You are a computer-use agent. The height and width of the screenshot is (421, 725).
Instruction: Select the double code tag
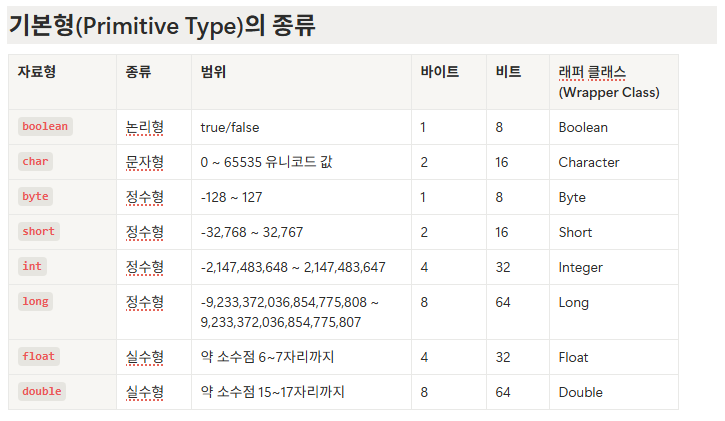tap(42, 391)
